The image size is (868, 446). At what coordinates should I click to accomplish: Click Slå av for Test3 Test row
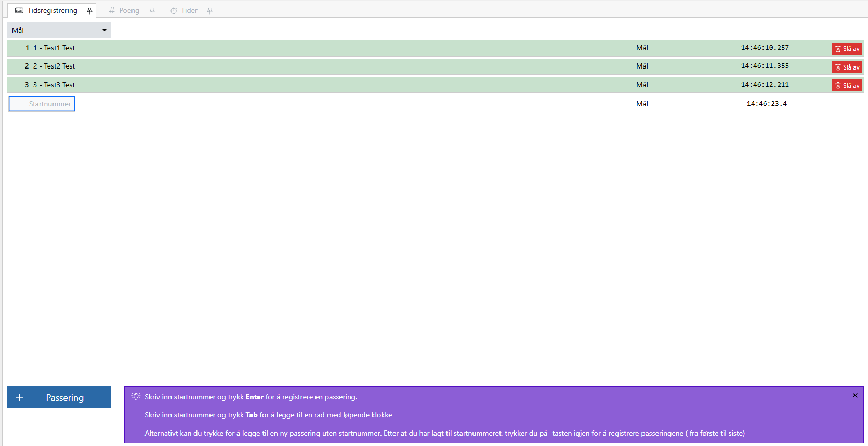(x=847, y=85)
